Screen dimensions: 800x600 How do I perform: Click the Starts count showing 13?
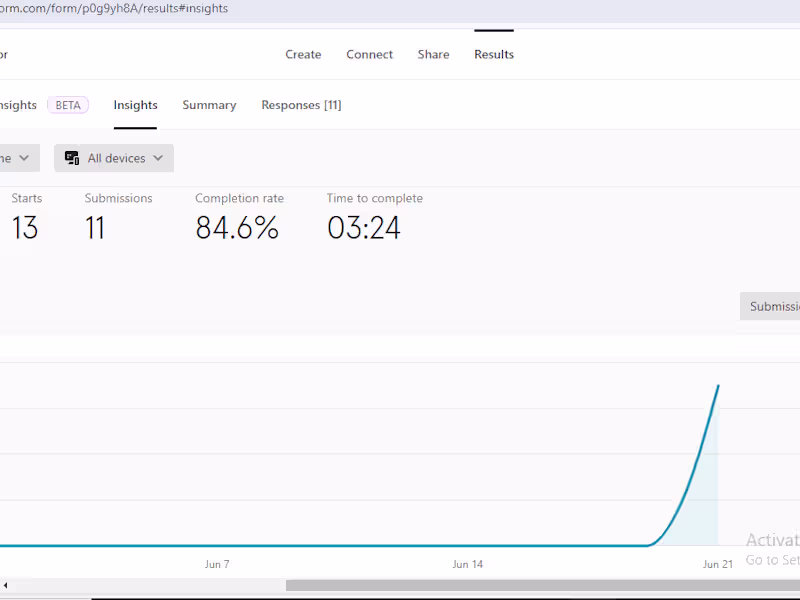(x=24, y=227)
